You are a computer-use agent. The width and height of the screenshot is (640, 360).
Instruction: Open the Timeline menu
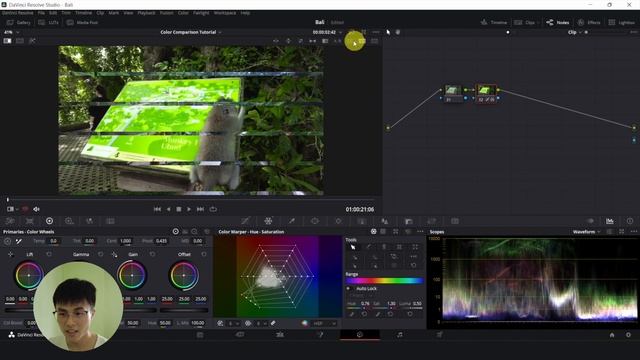point(83,13)
